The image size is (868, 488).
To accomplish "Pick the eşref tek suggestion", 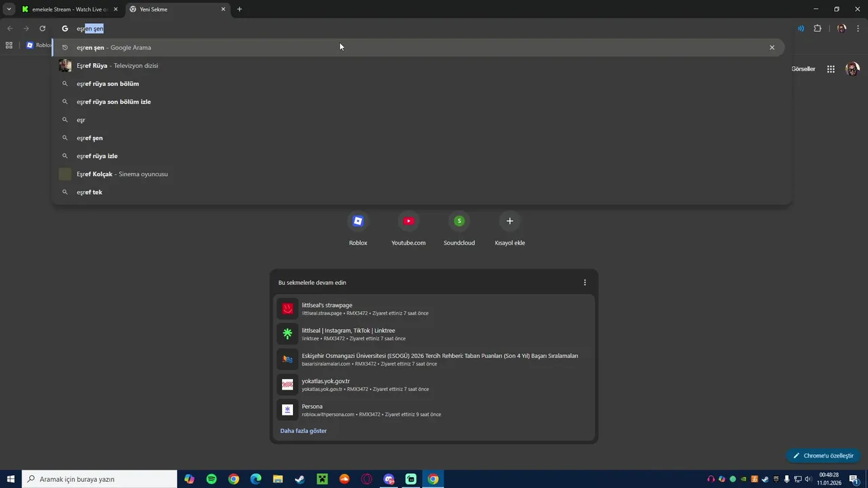I will (418, 192).
